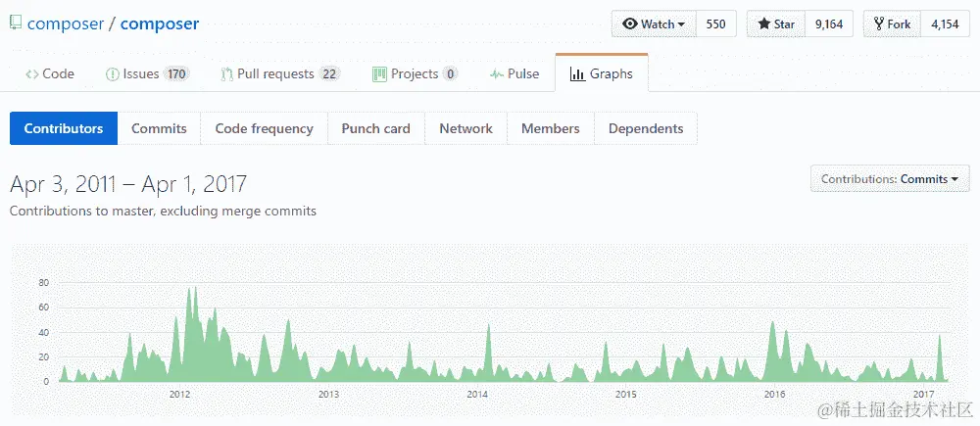Screen dimensions: 980x426
Task: Click the eye icon in Watch button
Action: point(630,24)
